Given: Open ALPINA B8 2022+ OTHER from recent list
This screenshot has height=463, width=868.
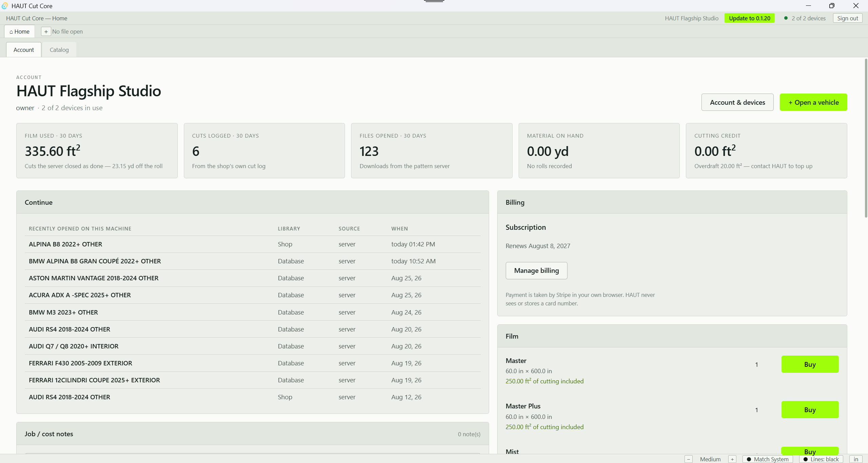Looking at the screenshot, I should pos(253,244).
